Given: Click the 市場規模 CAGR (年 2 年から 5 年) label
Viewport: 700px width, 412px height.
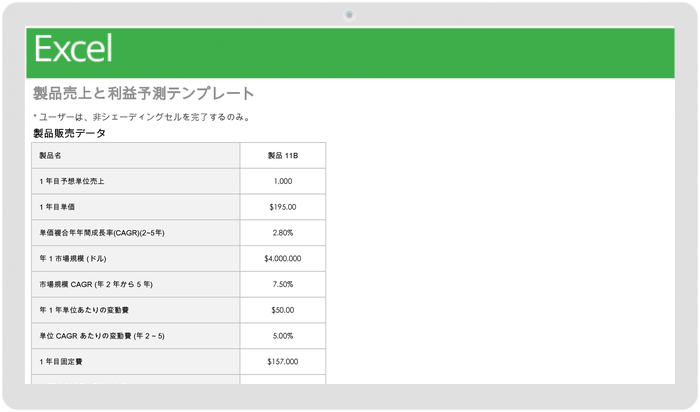Looking at the screenshot, I should [96, 284].
